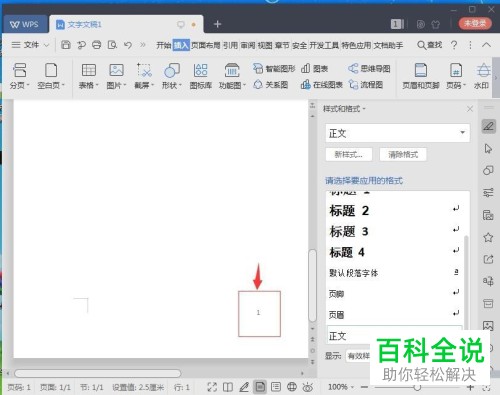Screen dimensions: 500x395
Task: Apply the 标题 3 style
Action: 395,231
